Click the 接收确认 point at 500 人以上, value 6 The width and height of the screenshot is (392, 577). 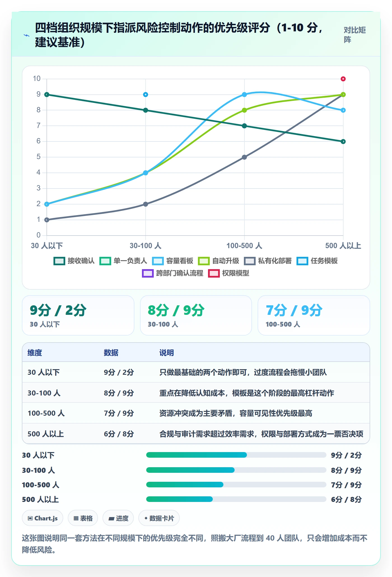343,141
